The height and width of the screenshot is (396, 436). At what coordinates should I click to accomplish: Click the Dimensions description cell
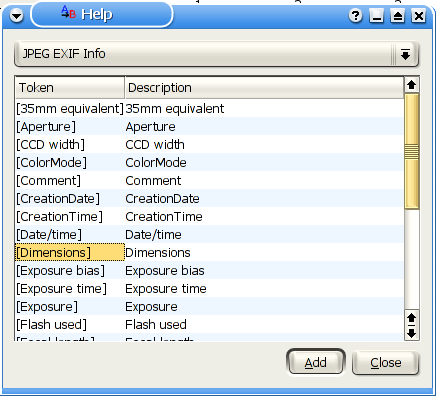pyautogui.click(x=264, y=253)
